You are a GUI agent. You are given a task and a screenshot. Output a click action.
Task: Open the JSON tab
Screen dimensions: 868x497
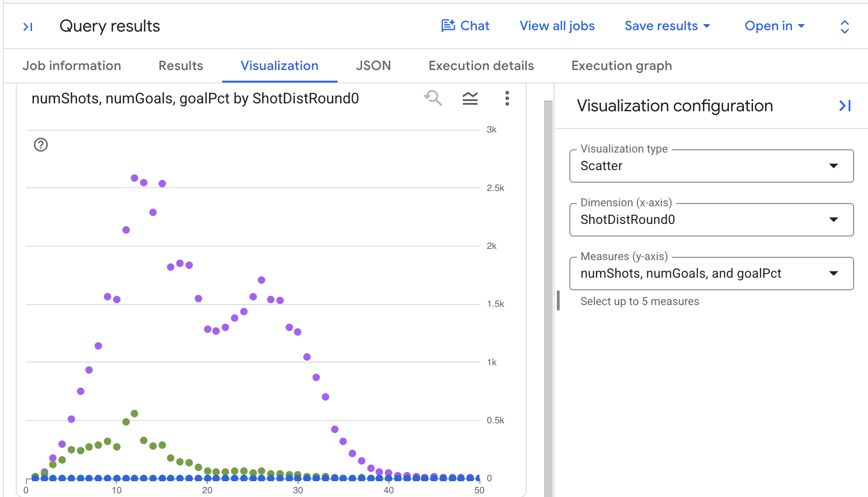point(373,66)
